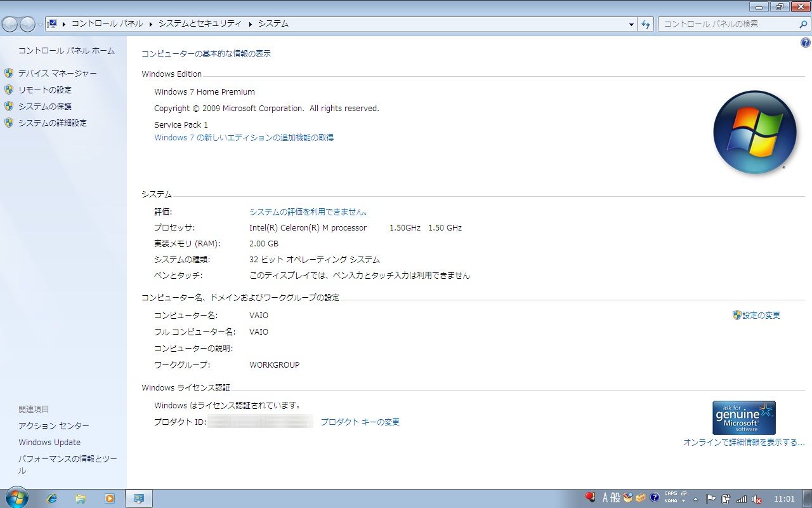The image size is (812, 508).
Task: Click the back navigation arrow button
Action: pyautogui.click(x=10, y=24)
